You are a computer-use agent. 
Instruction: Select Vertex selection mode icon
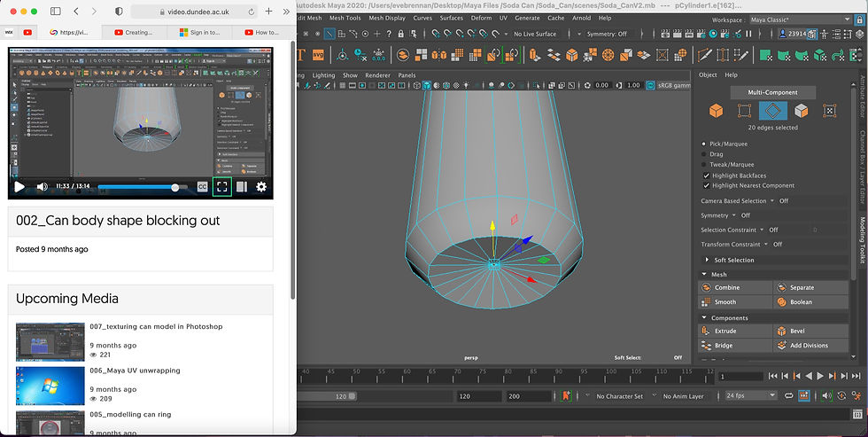coord(745,111)
